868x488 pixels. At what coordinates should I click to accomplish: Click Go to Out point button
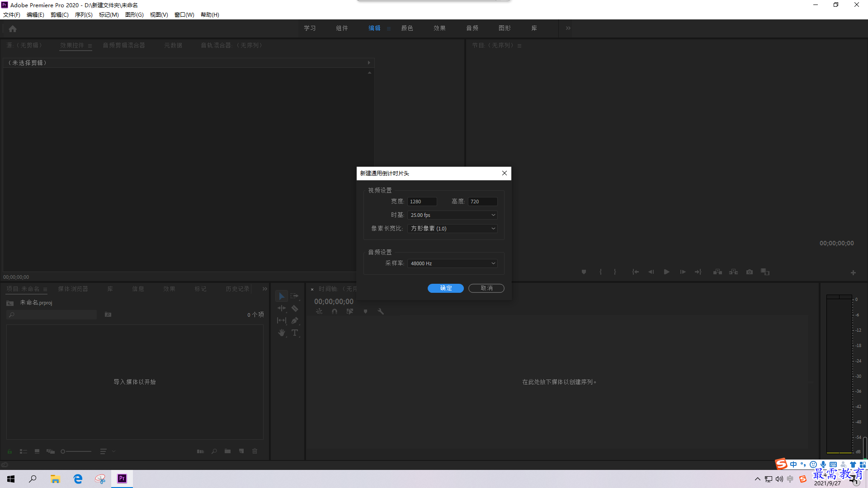point(698,272)
